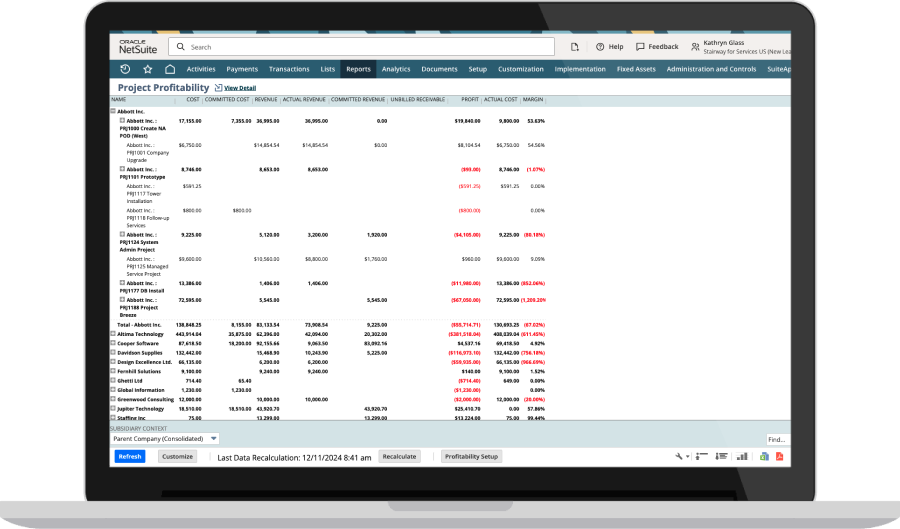Viewport: 900px width, 529px height.
Task: Click the expand all rows icon
Action: pos(721,456)
